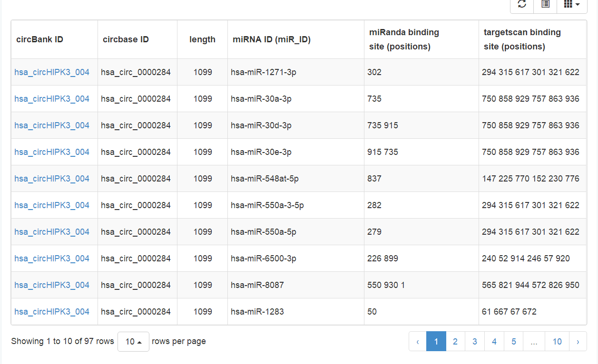Open circBank link in hsa-miR-8087 row

(x=52, y=285)
